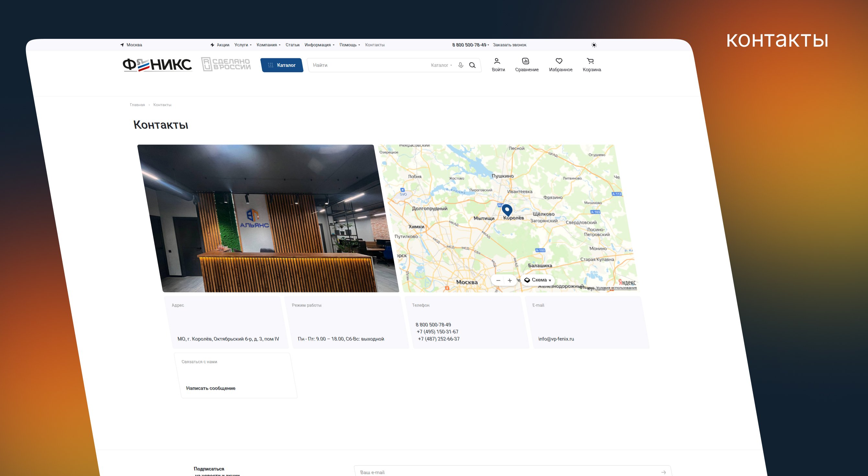Open Избранное heart icon
The image size is (868, 476).
(559, 61)
